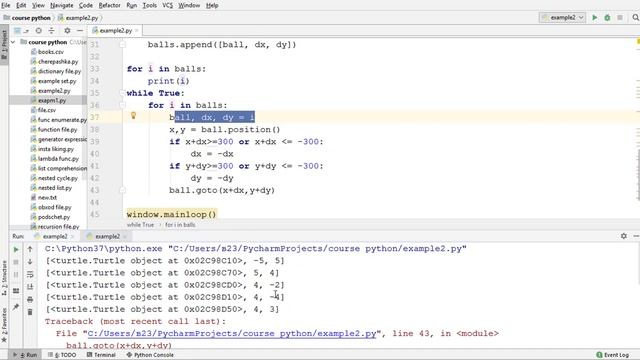
Task: Collapse the course python root folder
Action: (13, 42)
